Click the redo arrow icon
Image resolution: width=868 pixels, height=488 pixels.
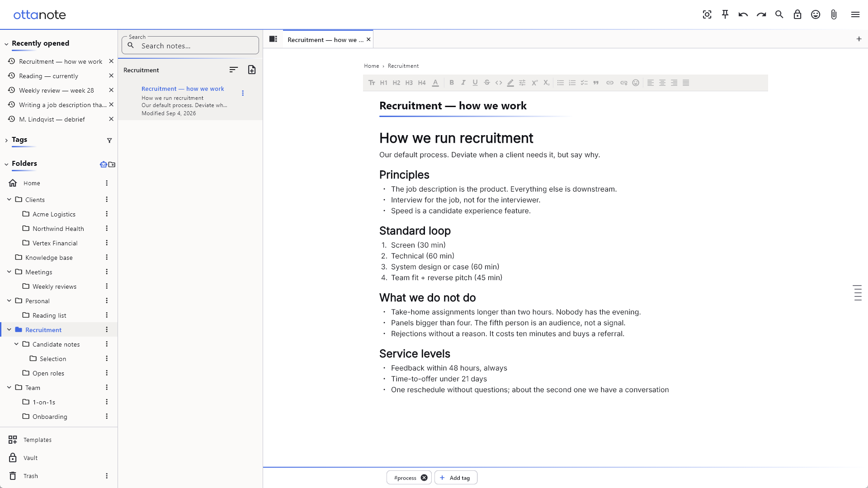[761, 14]
